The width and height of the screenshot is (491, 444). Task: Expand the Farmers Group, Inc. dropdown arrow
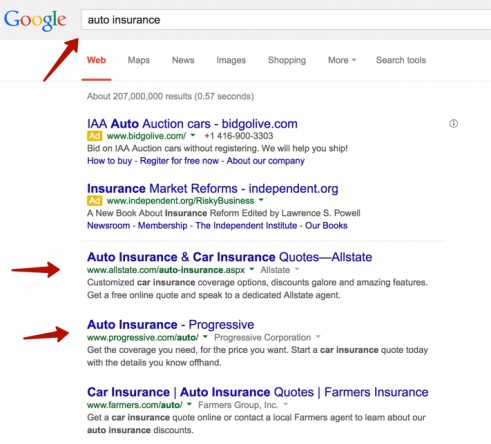tap(286, 404)
